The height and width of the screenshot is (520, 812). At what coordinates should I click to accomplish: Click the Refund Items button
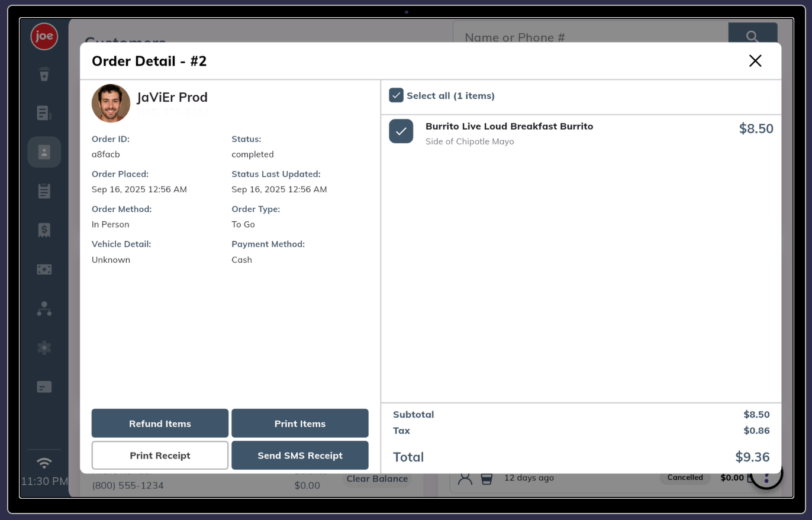coord(160,424)
